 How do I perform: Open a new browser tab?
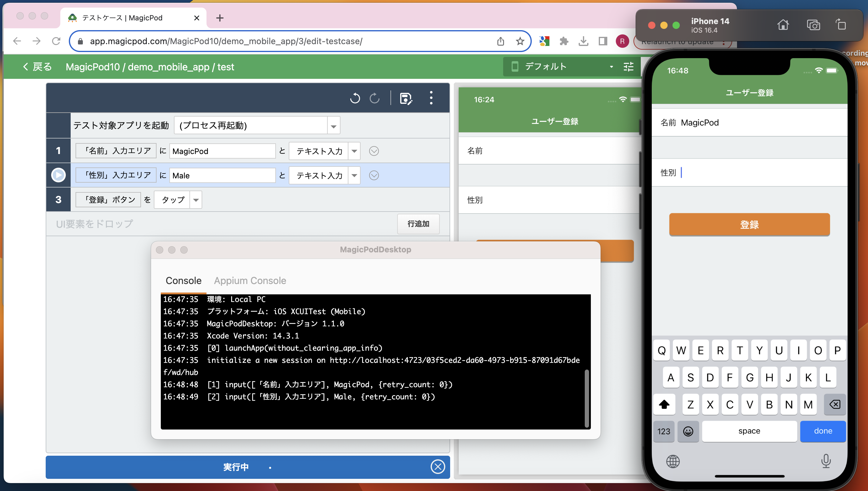(x=220, y=18)
